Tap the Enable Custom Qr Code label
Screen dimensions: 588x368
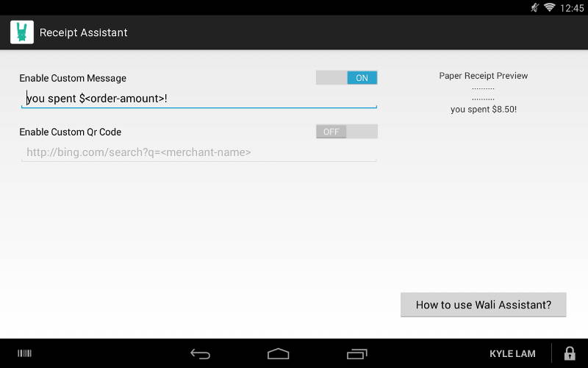coord(70,132)
